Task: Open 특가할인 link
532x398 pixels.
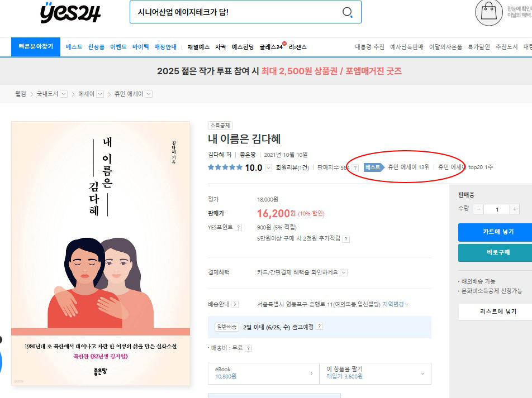Action: pos(479,47)
